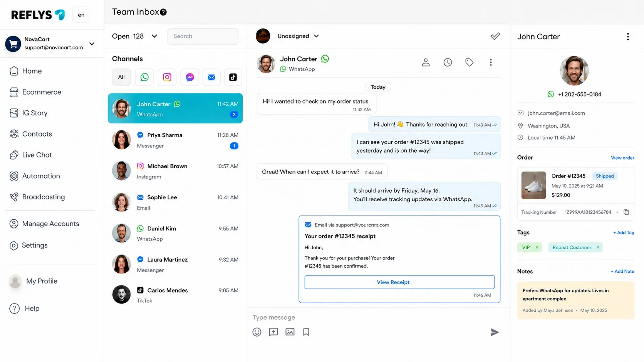Open Michael Brown Instagram conversation
This screenshot has width=644, height=362.
175,171
